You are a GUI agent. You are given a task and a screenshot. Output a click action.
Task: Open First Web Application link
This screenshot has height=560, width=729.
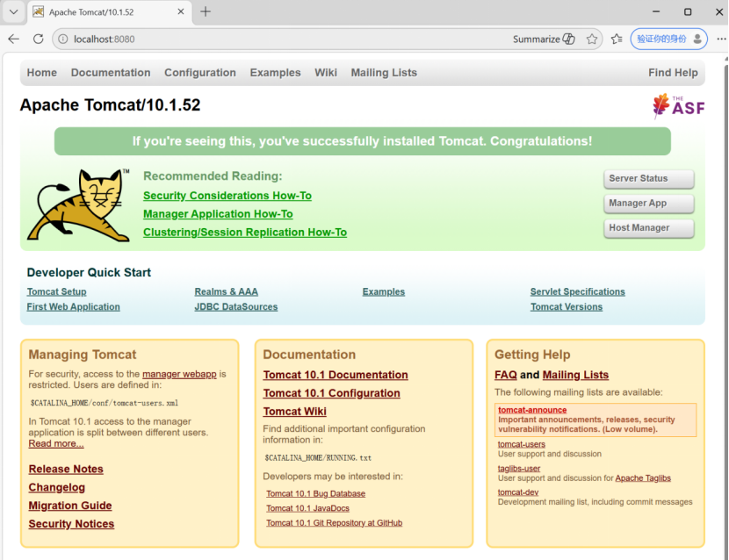(x=74, y=306)
